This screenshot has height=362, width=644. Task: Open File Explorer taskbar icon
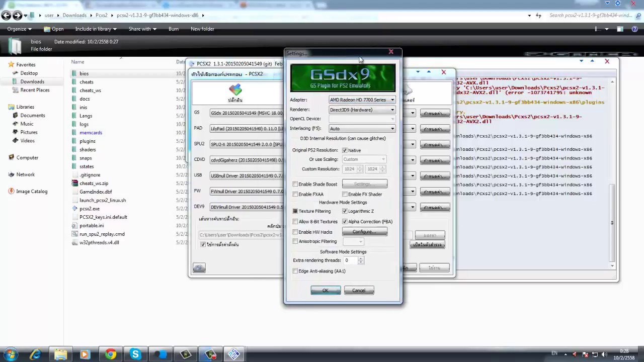coord(60,354)
